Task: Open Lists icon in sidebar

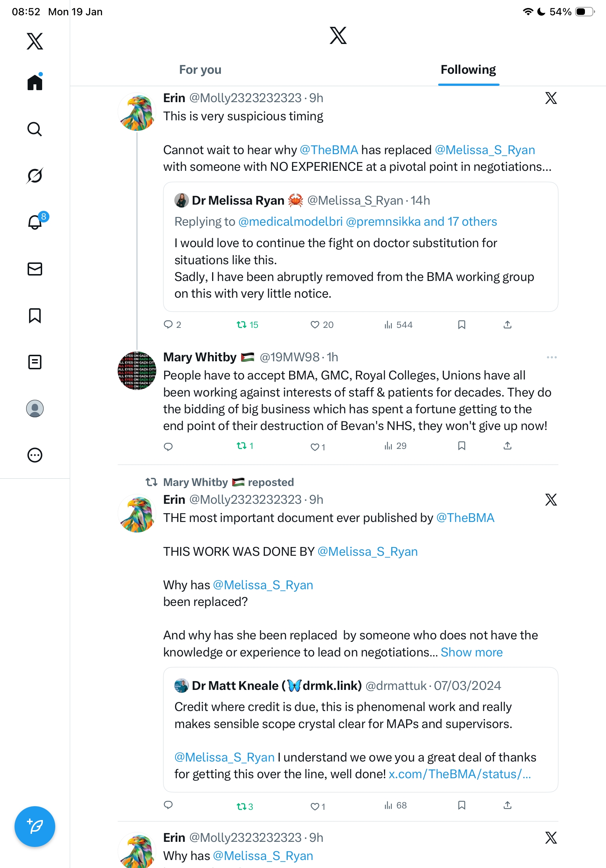Action: click(35, 362)
